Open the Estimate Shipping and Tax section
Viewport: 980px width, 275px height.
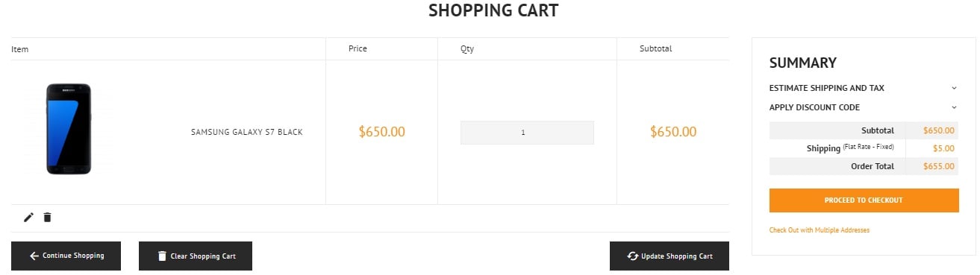point(864,88)
